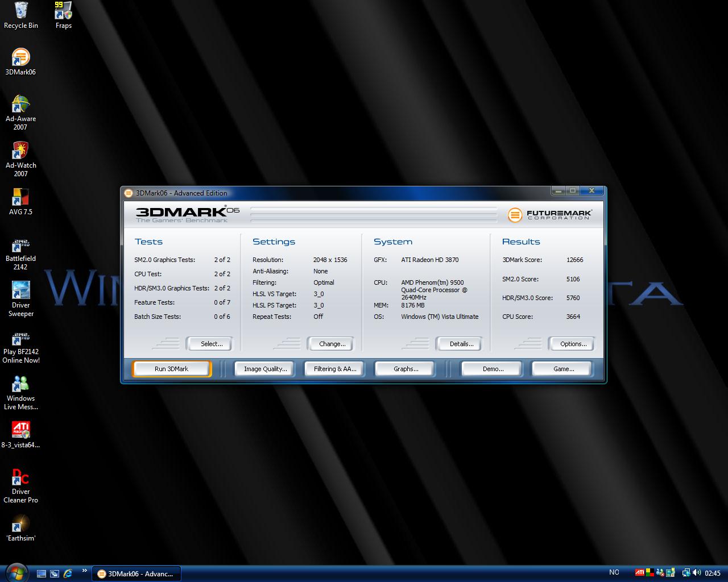This screenshot has width=728, height=582.
Task: Click Switch between windows quick launch icon
Action: tap(55, 573)
